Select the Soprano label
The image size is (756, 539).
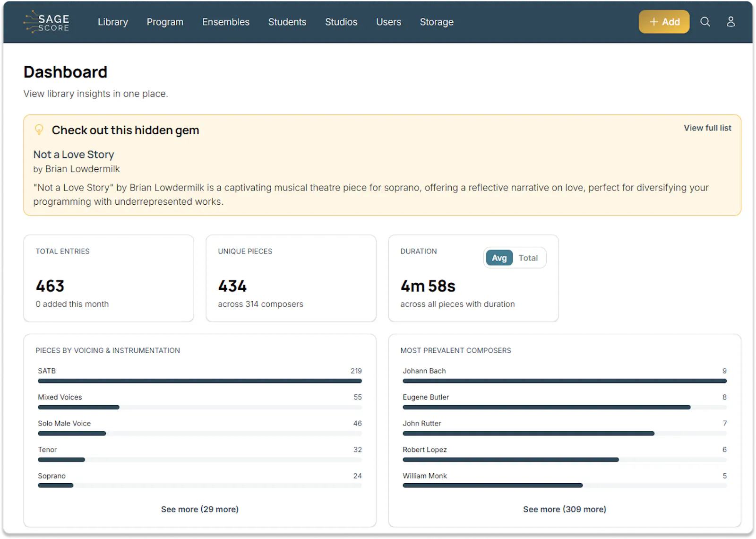point(52,476)
